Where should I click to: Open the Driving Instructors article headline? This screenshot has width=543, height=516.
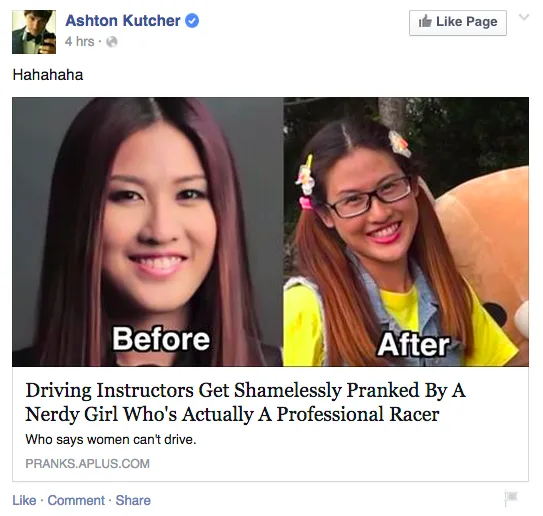245,402
